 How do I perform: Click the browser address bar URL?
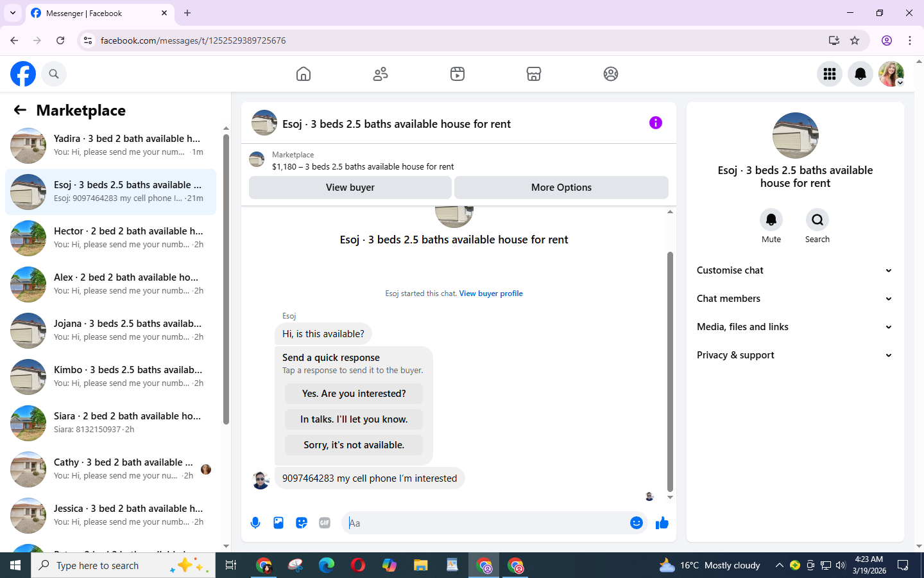coord(193,40)
